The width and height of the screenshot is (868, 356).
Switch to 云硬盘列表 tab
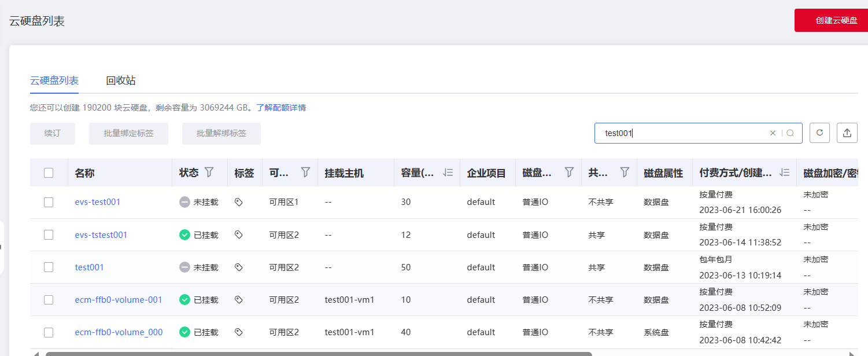54,80
